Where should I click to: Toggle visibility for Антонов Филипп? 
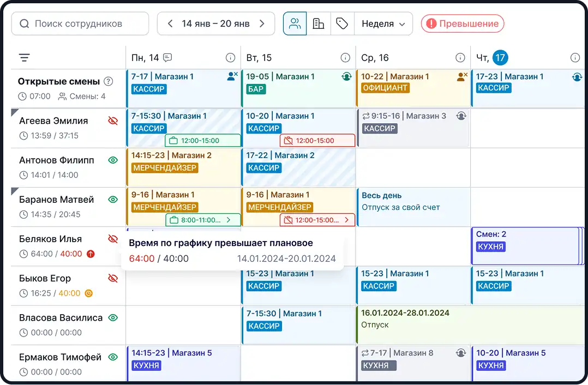(x=113, y=160)
